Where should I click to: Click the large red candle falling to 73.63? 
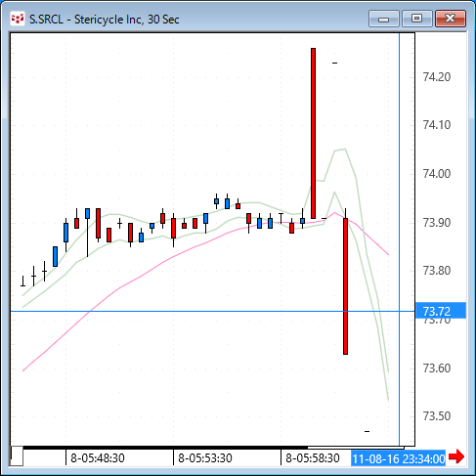345,286
